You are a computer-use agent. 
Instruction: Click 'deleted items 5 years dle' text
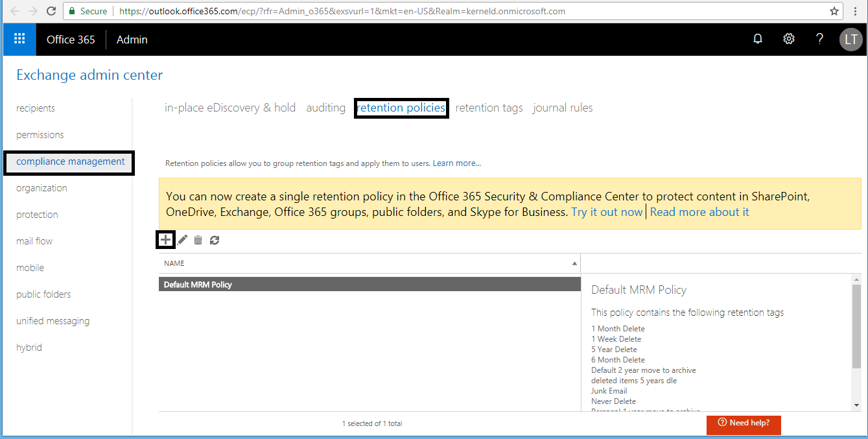coord(634,381)
